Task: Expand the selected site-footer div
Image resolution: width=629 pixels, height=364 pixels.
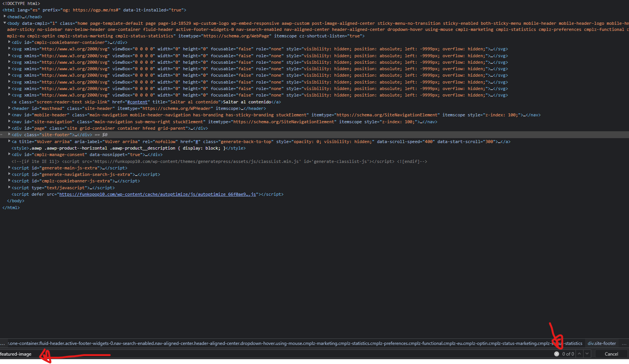Action: coord(10,134)
